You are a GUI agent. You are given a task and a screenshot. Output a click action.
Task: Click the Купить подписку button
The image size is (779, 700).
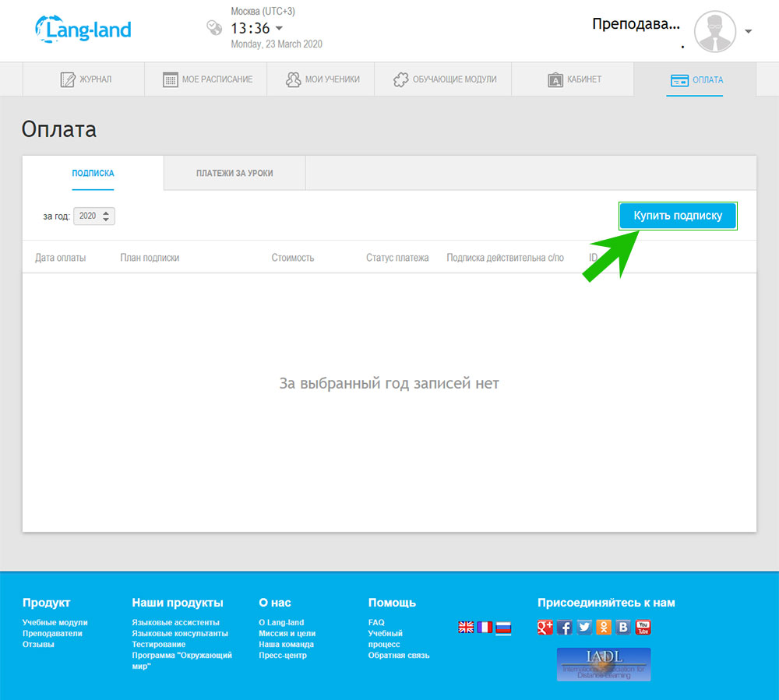677,216
